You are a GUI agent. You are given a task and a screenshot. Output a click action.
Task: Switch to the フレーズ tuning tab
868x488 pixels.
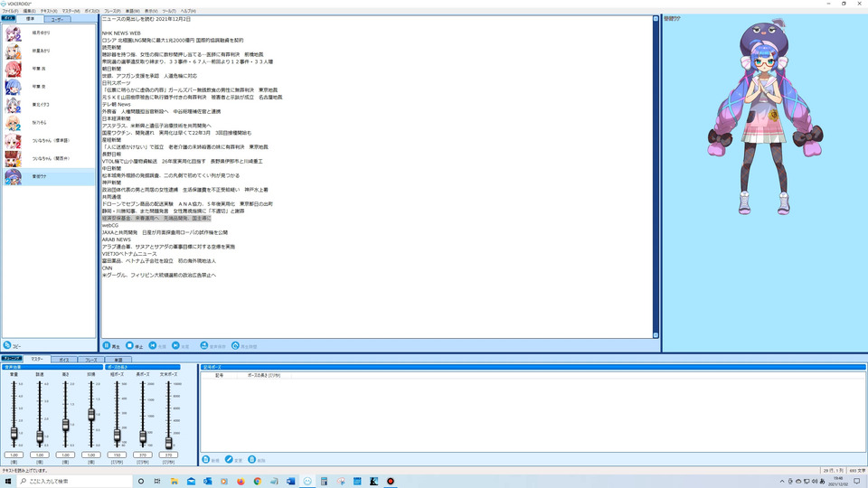[90, 360]
